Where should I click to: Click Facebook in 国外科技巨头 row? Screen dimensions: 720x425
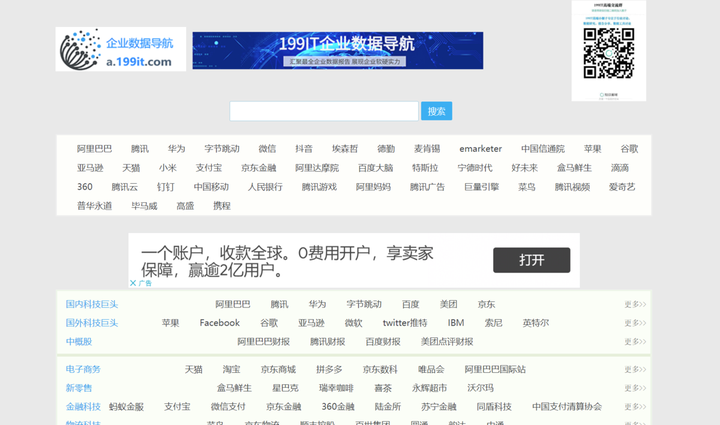pos(219,323)
